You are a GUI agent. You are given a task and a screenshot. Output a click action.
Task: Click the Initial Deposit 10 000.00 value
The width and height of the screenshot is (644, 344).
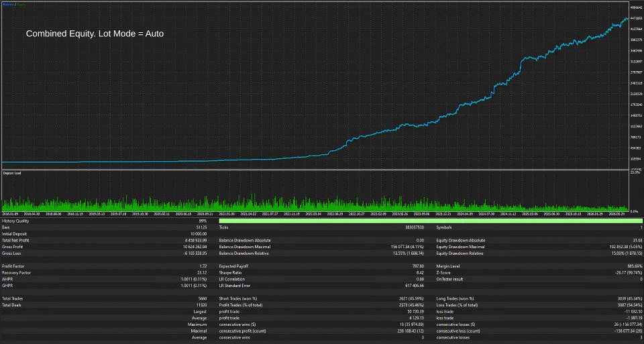(198, 234)
